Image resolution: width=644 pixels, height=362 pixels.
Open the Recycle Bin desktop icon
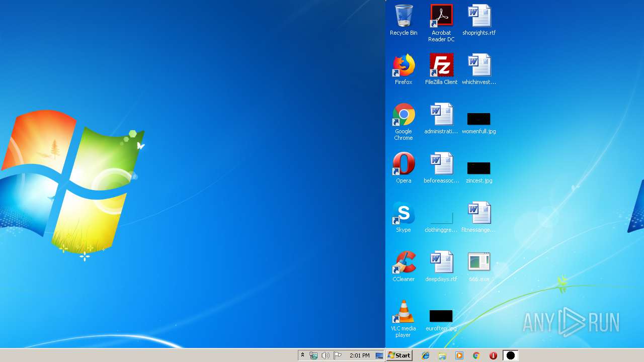(x=404, y=20)
